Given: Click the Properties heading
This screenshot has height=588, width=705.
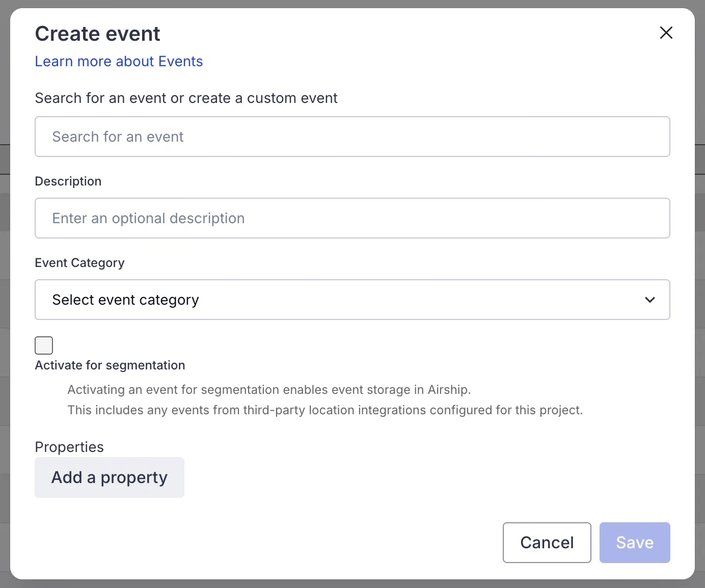Looking at the screenshot, I should 69,447.
